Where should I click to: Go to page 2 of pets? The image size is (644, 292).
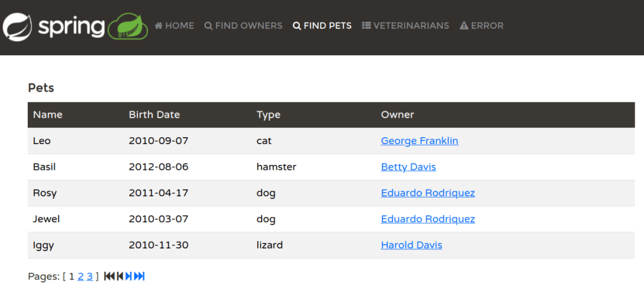pos(81,276)
